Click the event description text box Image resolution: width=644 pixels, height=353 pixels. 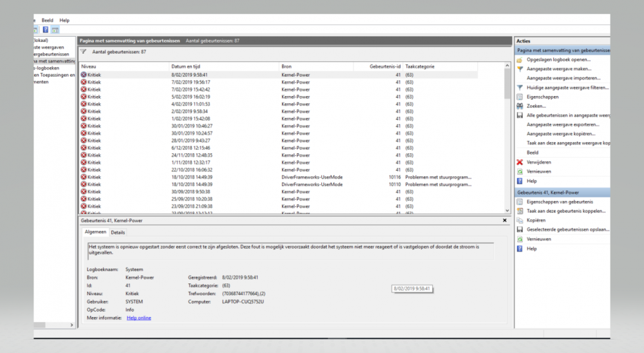tap(291, 251)
